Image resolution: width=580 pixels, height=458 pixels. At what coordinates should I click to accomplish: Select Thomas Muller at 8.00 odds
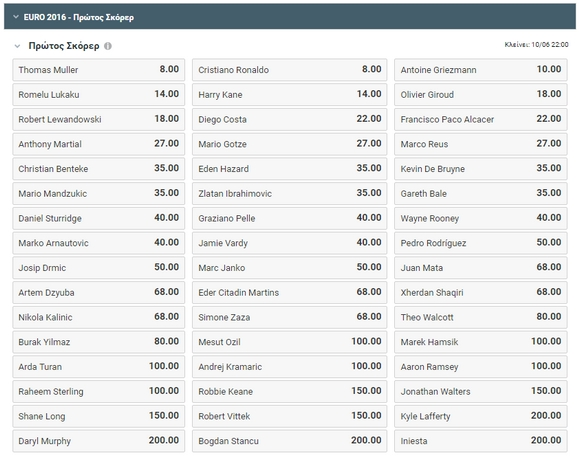98,70
